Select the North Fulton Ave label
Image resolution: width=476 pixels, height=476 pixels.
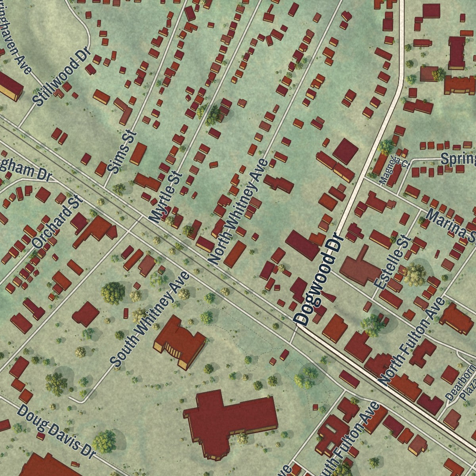pyautogui.click(x=412, y=341)
